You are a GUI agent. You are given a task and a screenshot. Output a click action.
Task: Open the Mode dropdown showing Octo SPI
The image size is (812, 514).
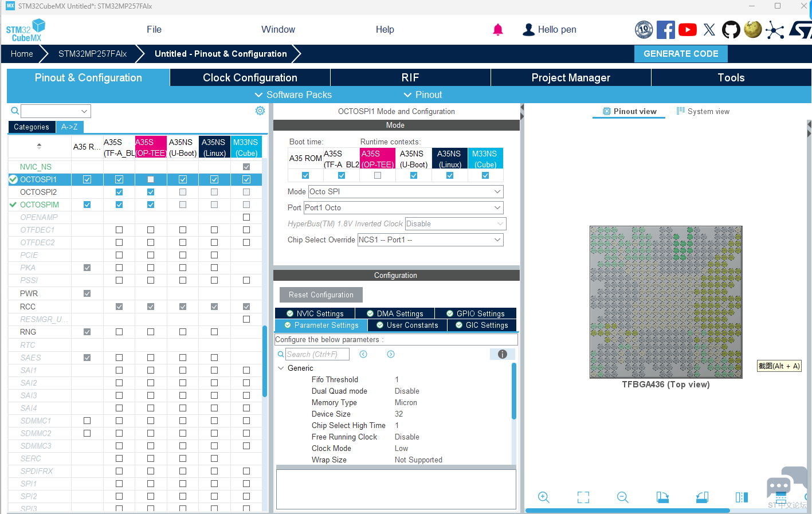tap(406, 191)
